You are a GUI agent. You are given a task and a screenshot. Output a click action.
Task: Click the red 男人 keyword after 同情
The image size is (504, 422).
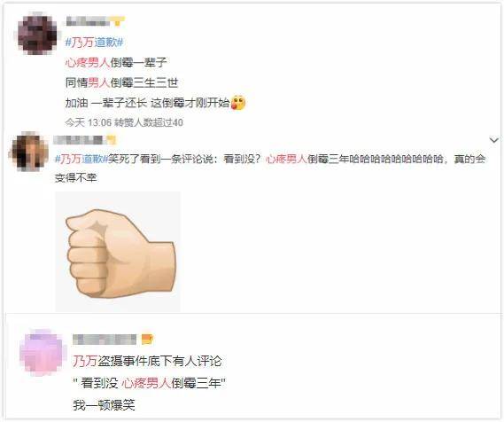(98, 82)
